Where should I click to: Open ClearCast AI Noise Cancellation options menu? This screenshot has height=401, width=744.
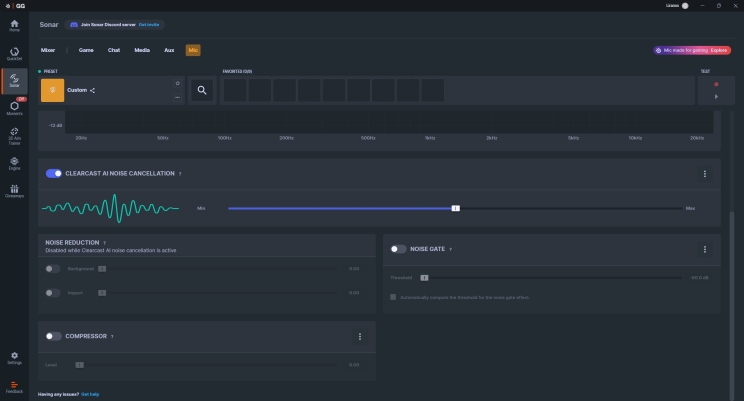click(704, 173)
